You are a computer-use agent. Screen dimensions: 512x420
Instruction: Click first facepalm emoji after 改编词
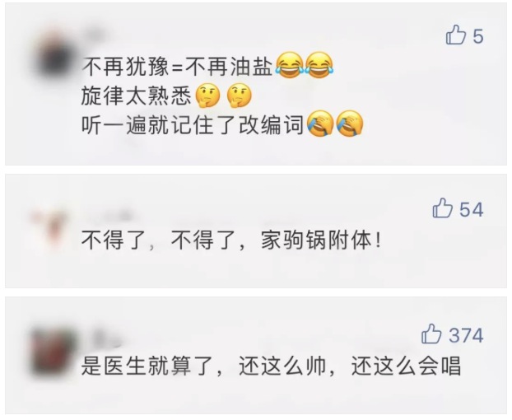320,124
